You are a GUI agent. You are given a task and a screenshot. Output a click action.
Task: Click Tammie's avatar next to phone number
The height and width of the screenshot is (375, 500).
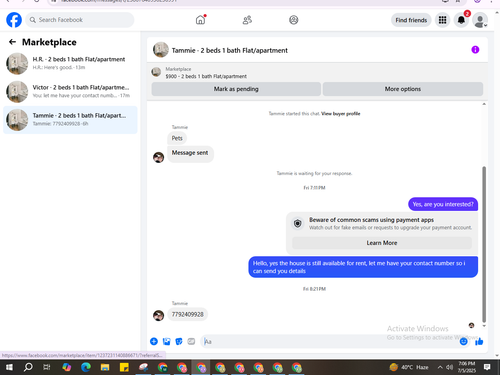pos(158,315)
